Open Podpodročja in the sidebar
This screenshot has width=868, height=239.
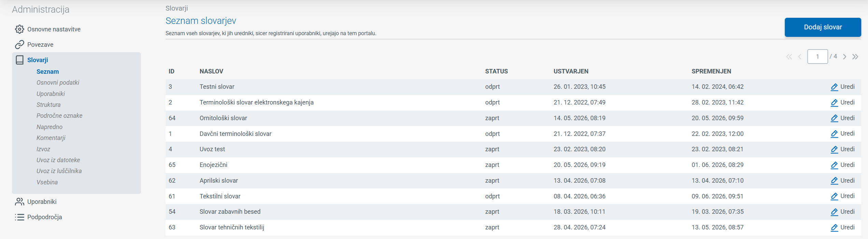click(x=45, y=217)
